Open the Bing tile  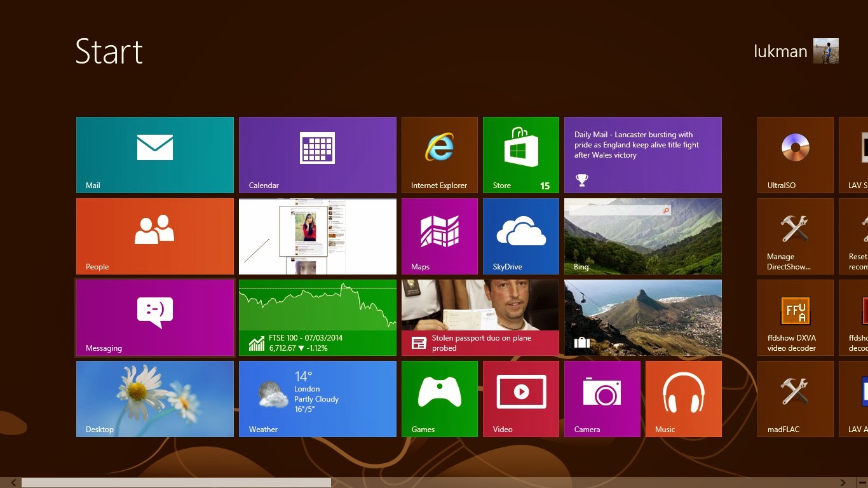click(x=643, y=236)
